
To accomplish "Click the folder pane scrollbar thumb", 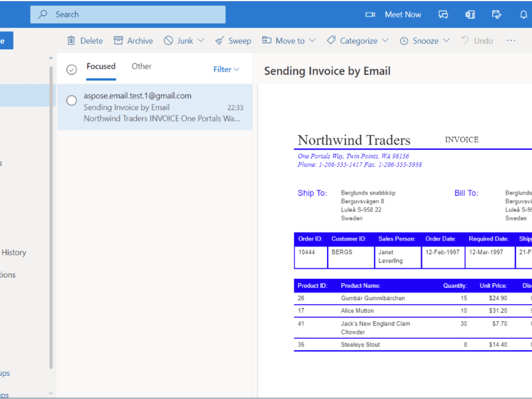I will [x=51, y=217].
